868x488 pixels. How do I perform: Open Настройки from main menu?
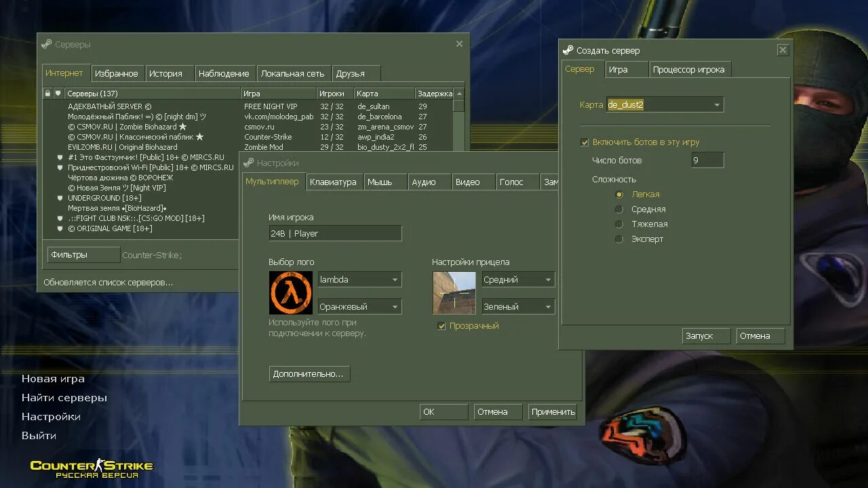pos(51,417)
